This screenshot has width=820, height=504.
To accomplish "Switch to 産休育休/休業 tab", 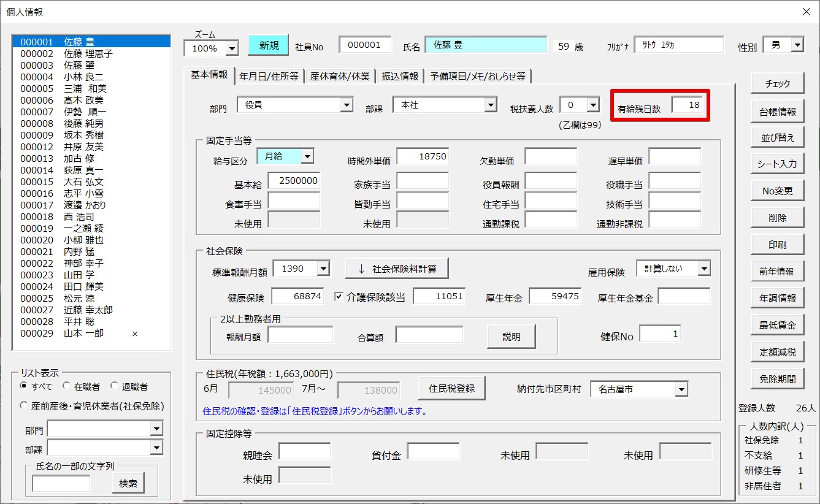I will tap(339, 76).
